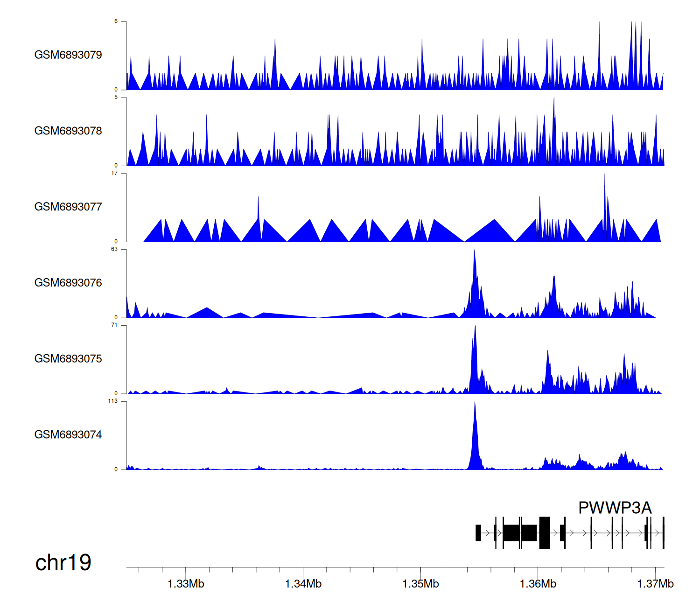Click the 1.35Mb axis tick label
The image size is (700, 616).
(x=420, y=584)
